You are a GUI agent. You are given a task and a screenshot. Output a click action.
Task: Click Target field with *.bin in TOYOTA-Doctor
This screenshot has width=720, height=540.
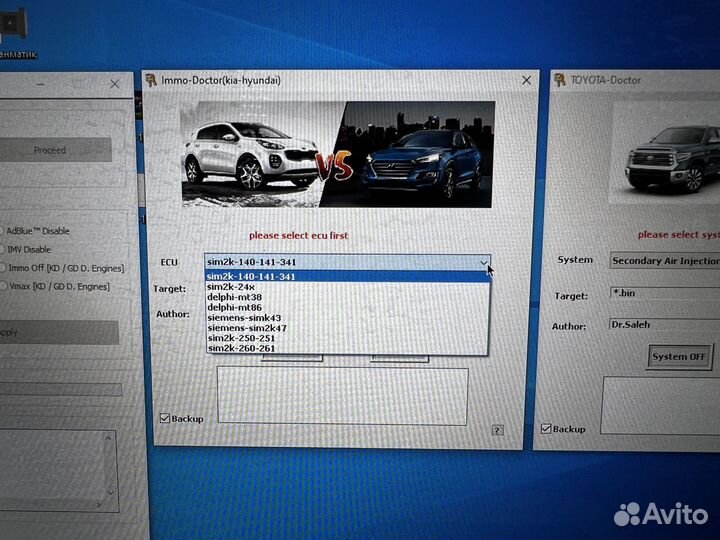click(664, 293)
